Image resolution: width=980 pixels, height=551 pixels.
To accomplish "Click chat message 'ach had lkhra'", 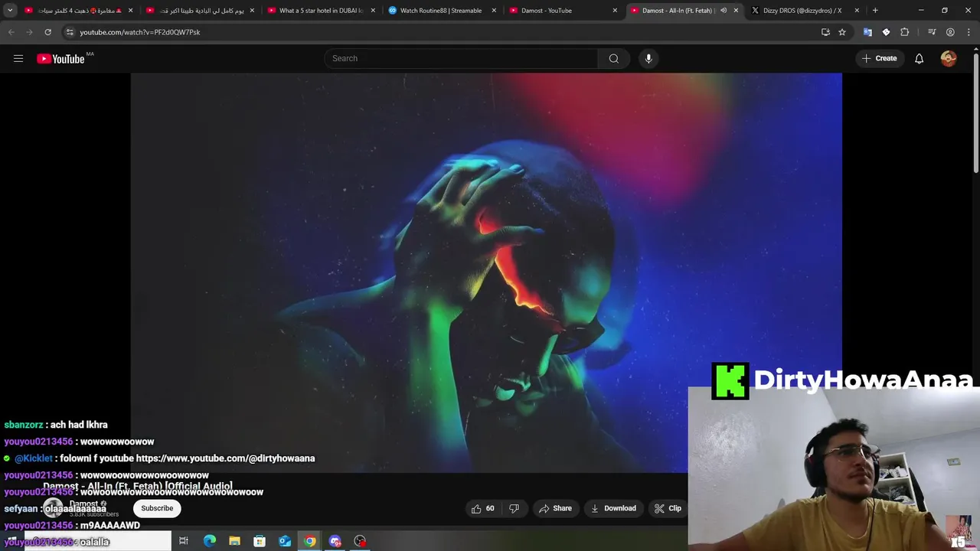I will 79,425.
